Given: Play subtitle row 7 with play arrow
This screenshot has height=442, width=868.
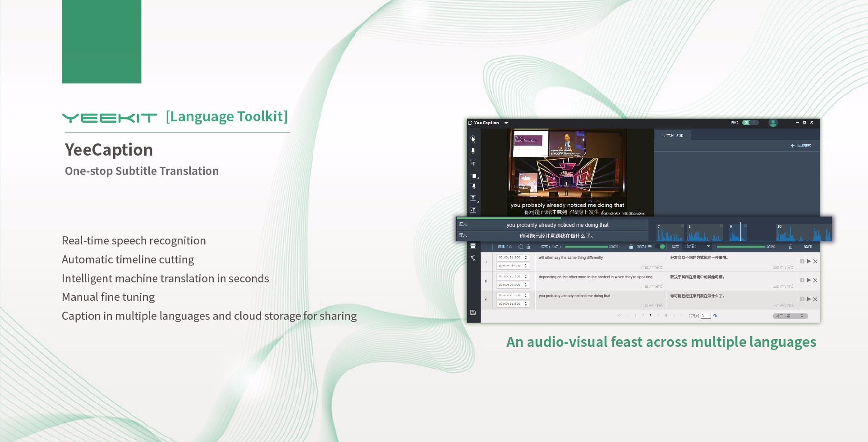Looking at the screenshot, I should coord(809,261).
